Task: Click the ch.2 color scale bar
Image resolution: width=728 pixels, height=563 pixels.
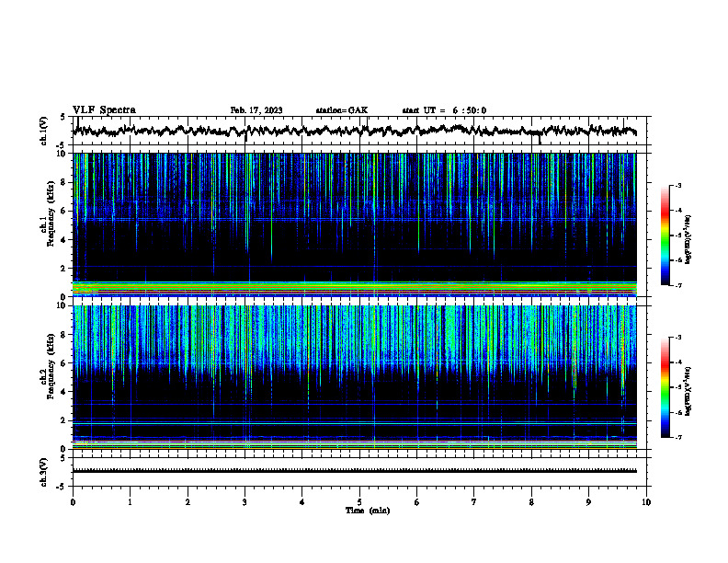Action: pos(665,387)
